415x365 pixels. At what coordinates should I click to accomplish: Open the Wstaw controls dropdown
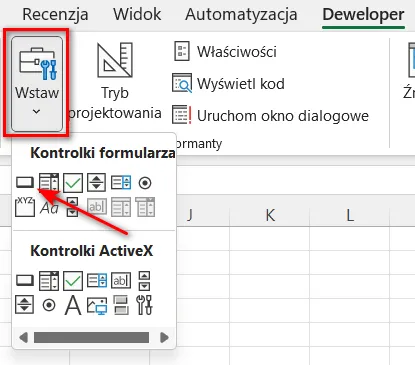click(x=37, y=84)
